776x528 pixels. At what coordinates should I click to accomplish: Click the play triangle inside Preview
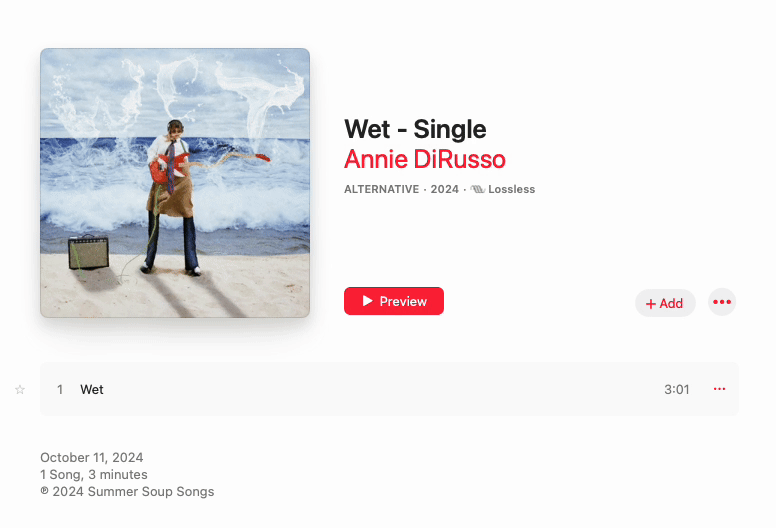tap(367, 301)
